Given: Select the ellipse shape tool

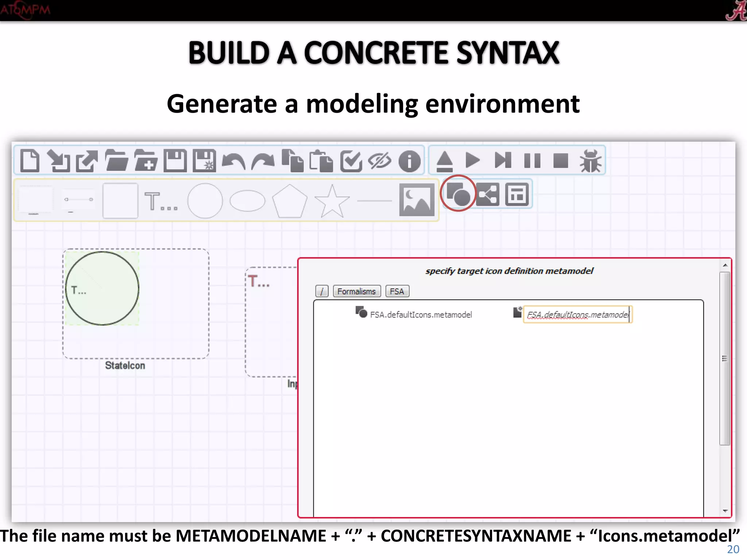Looking at the screenshot, I should pos(247,201).
